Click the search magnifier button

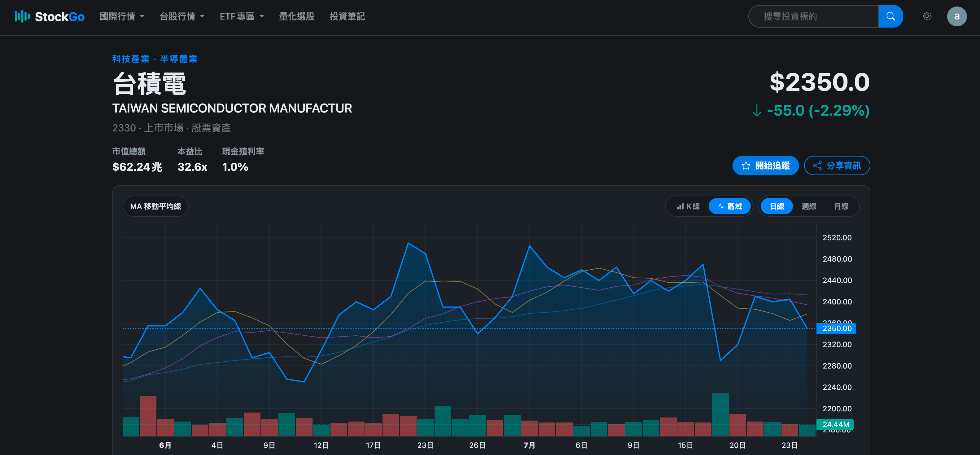[x=890, y=16]
